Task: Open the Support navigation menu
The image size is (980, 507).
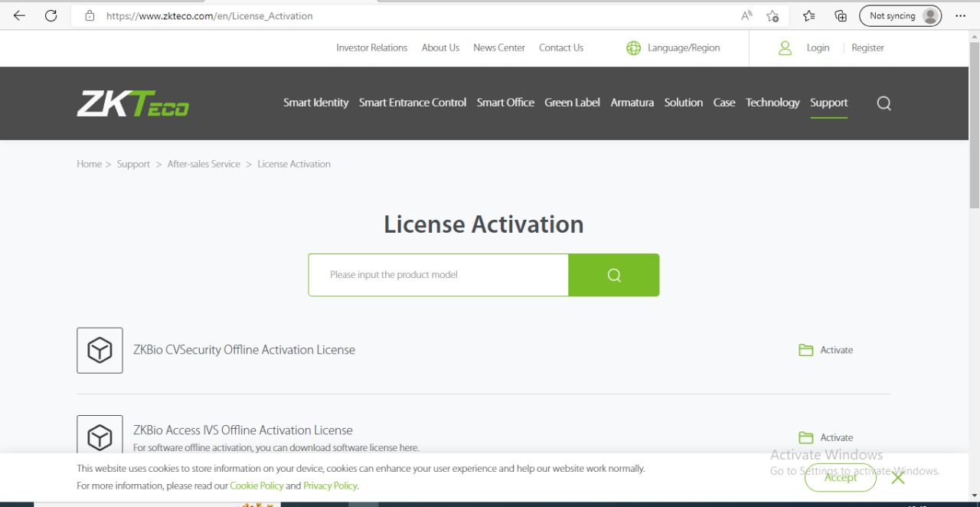Action: click(x=828, y=103)
